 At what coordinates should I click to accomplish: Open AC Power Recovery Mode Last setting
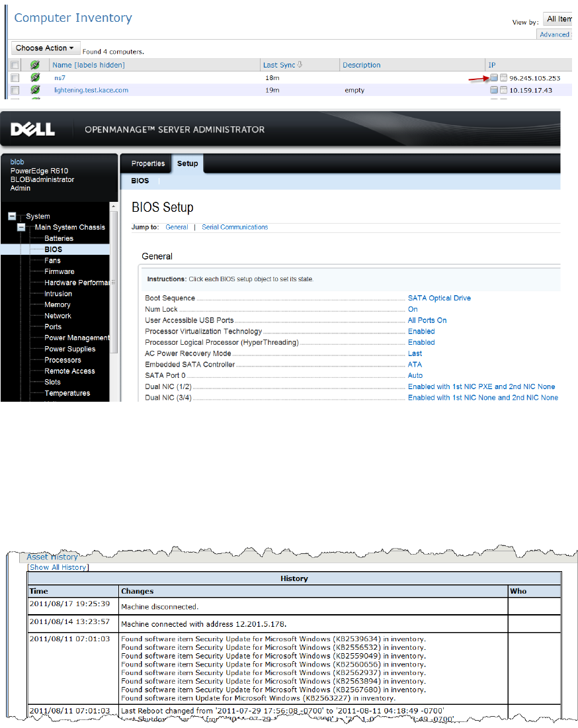pyautogui.click(x=415, y=354)
